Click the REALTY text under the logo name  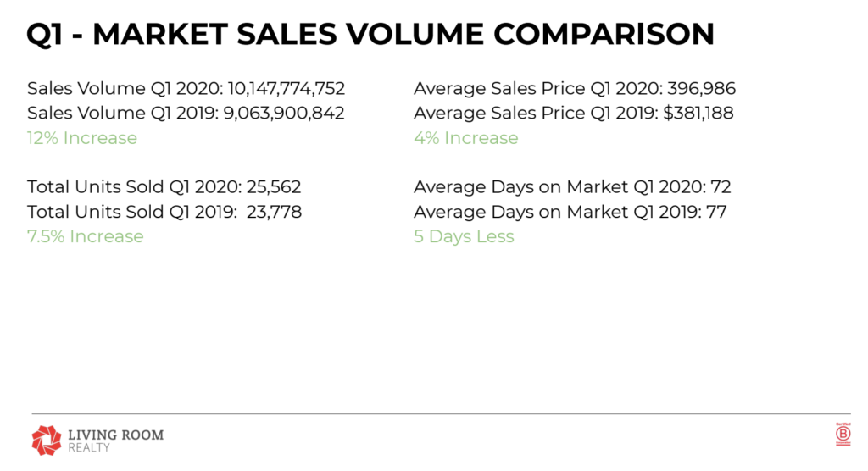coord(88,448)
